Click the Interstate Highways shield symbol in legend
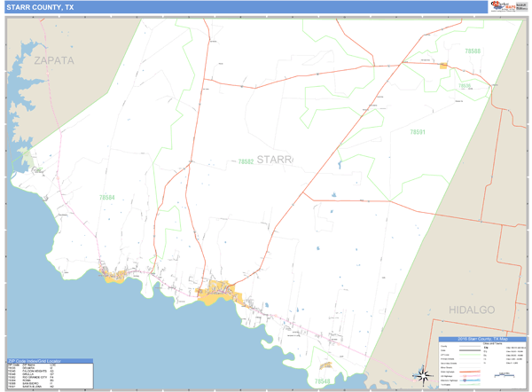532x392 pixels. click(465, 380)
